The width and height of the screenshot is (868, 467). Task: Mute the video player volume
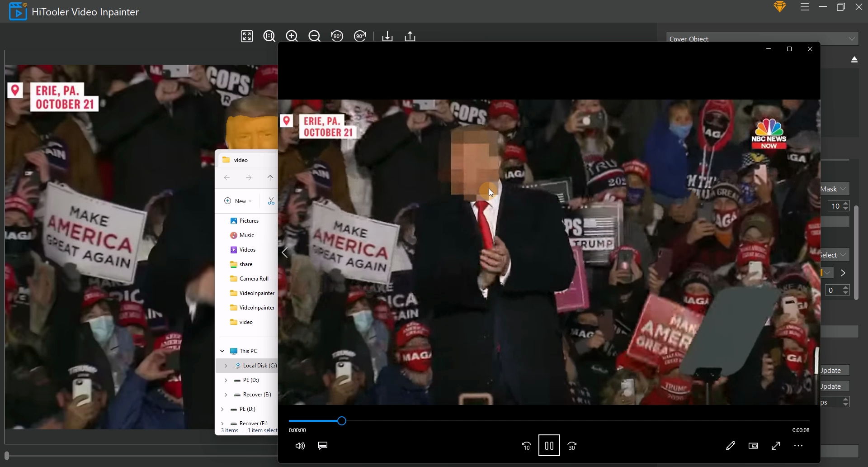300,446
